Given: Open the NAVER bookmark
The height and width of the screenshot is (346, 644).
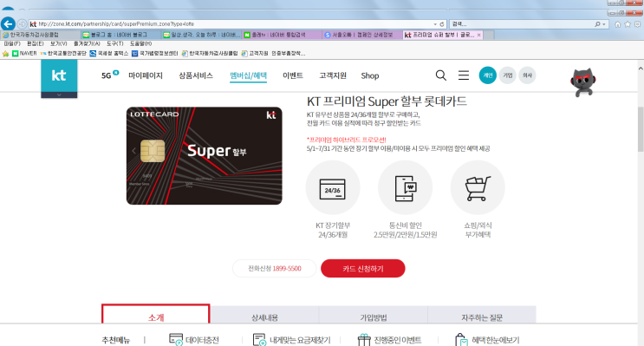Looking at the screenshot, I should click(24, 54).
